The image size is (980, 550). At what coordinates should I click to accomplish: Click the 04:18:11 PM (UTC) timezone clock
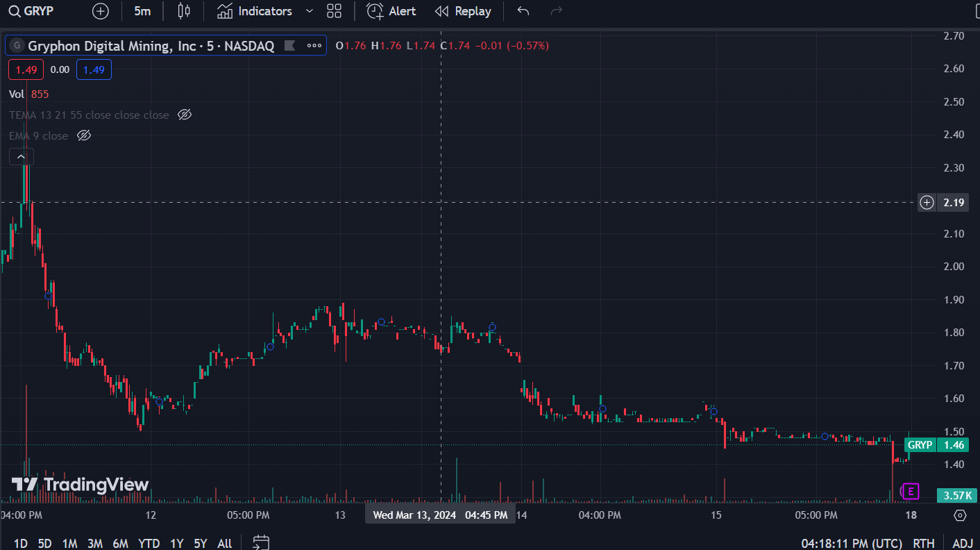click(x=852, y=543)
